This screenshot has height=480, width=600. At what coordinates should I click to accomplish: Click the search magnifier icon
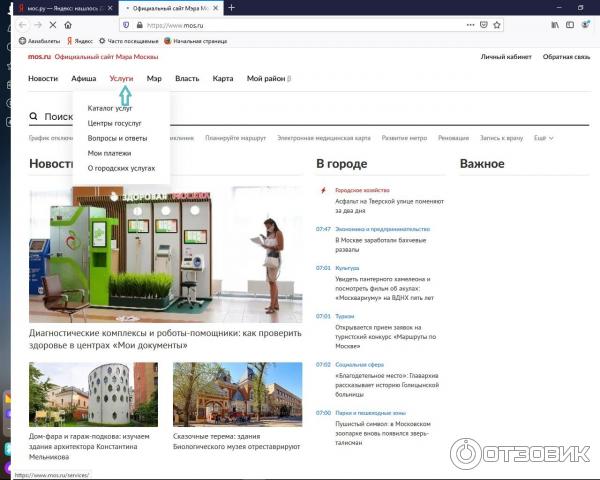pos(33,117)
